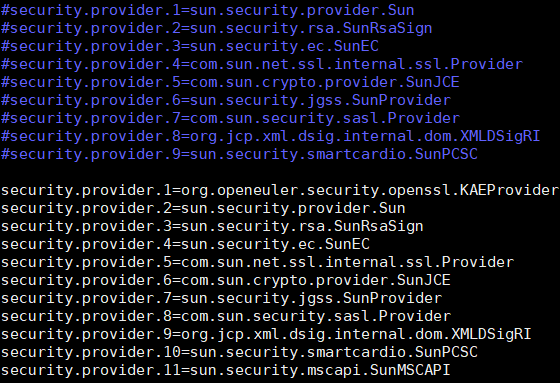560x383 pixels.
Task: Place cursor on security.provider.2 Sun line
Action: 203,208
